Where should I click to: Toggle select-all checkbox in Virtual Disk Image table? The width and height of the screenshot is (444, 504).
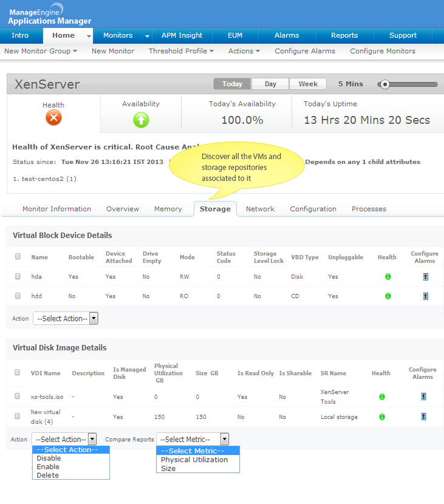[18, 372]
